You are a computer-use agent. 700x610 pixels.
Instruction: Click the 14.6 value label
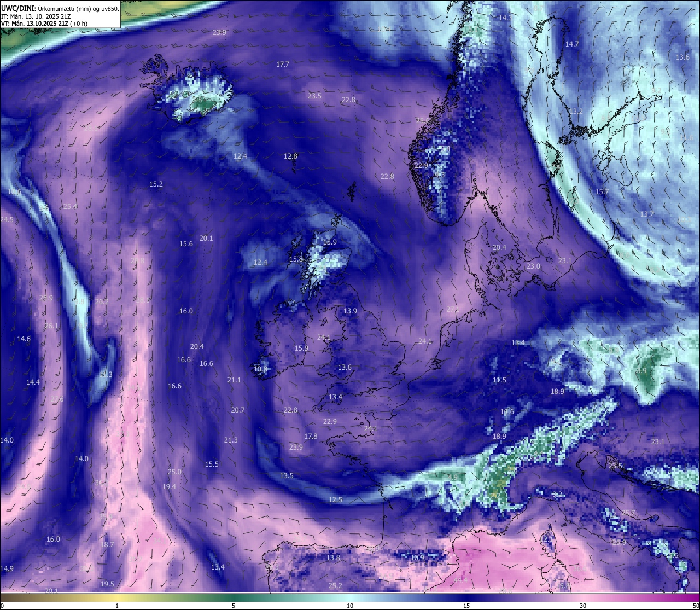[24, 339]
